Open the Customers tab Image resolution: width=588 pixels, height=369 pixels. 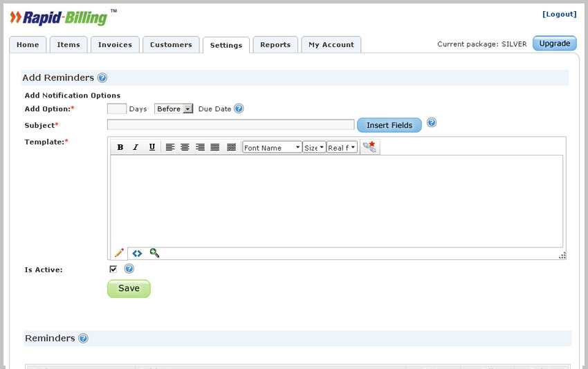[171, 45]
